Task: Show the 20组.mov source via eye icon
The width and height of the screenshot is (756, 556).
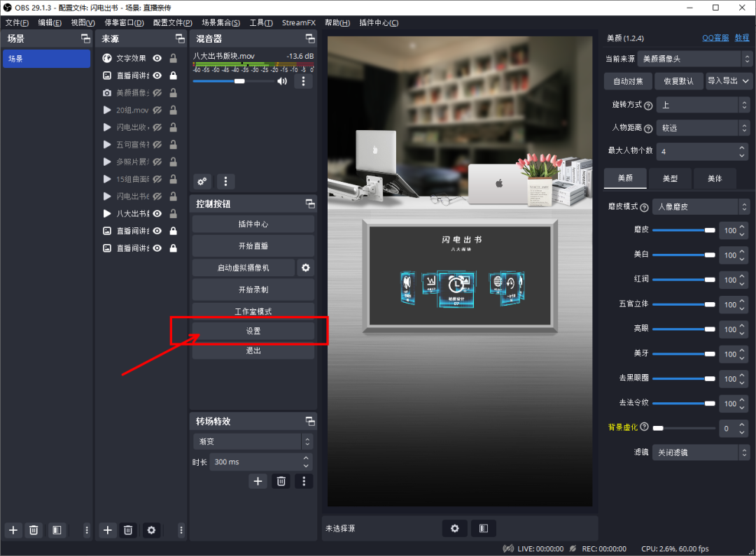Action: point(157,111)
